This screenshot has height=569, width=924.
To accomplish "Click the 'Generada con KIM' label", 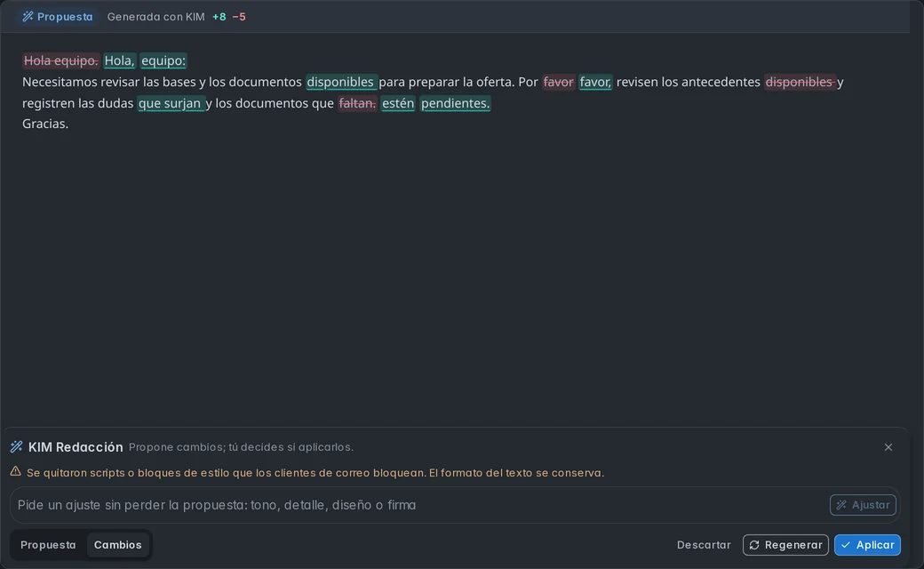I will (x=155, y=17).
